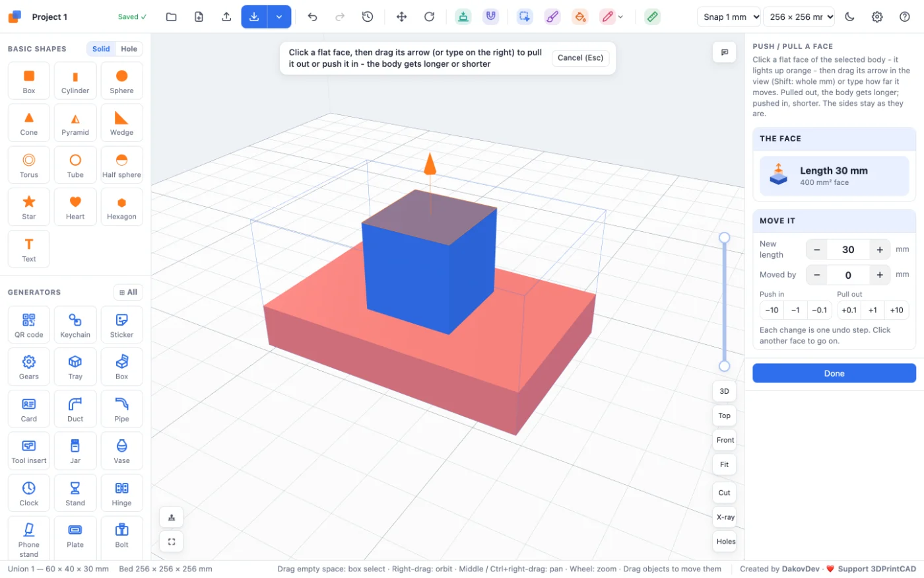Pull the face out by +10
Screen dimensions: 924x578
click(x=896, y=310)
